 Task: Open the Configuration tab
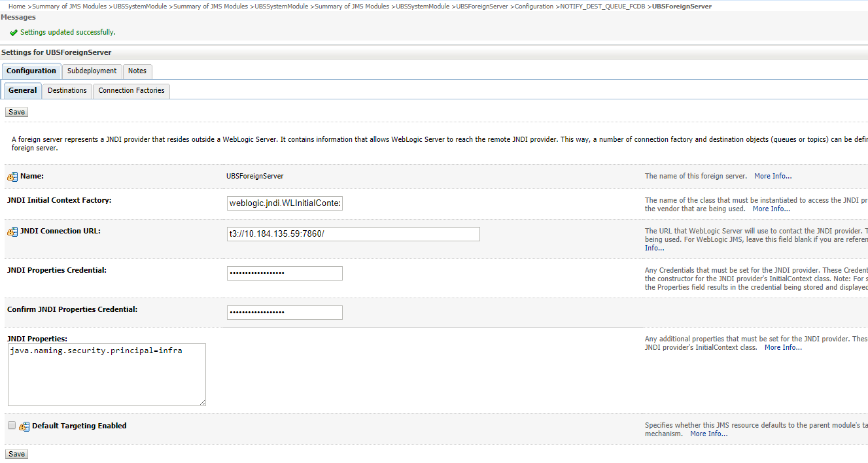pos(31,71)
